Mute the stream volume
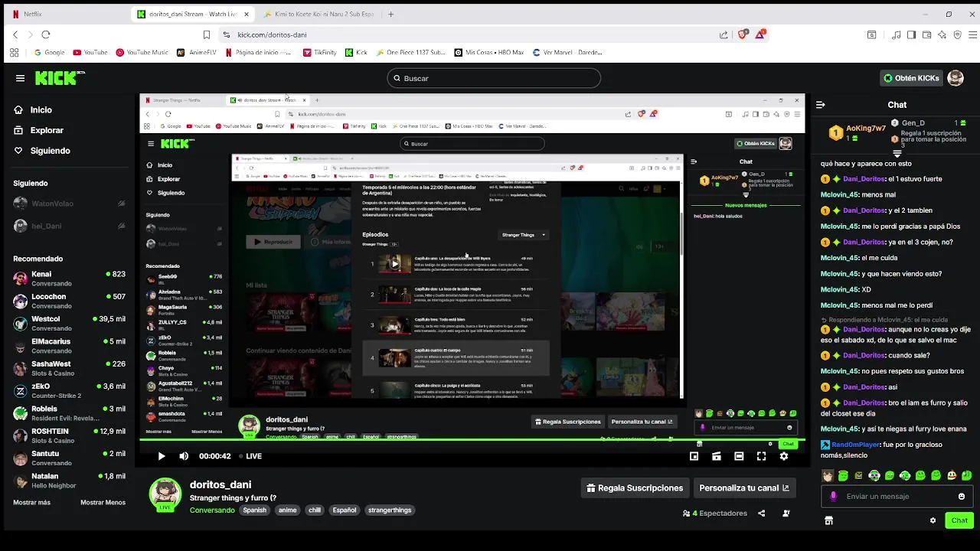The height and width of the screenshot is (551, 980). point(184,456)
